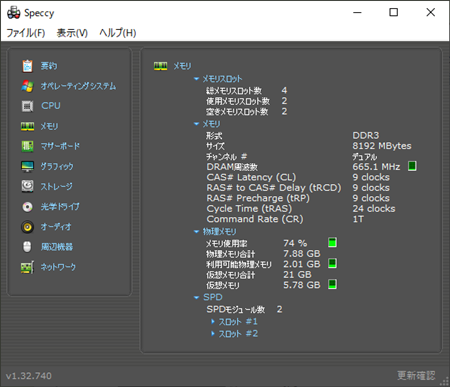Click the 光学ドライブ disc icon
450x387 pixels.
pyautogui.click(x=27, y=207)
